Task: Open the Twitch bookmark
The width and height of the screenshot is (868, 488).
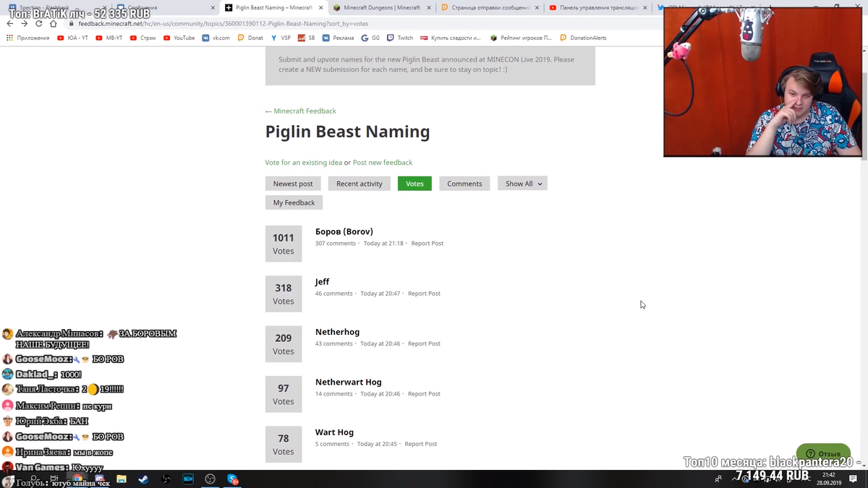Action: [400, 38]
